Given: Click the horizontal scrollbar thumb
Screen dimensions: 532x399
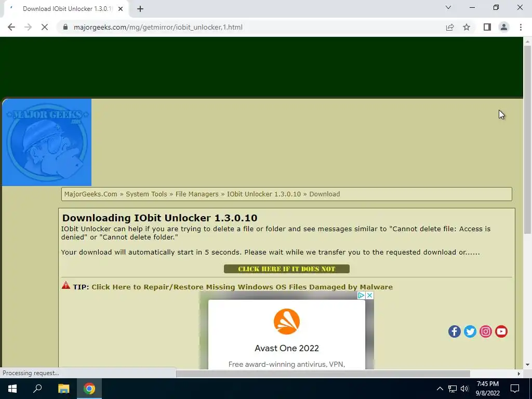Looking at the screenshot, I should click(x=323, y=374).
